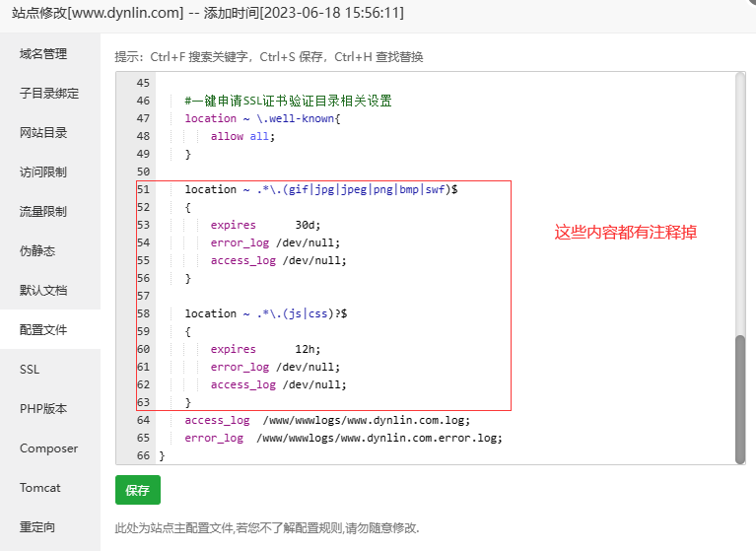
Task: Click 'error_log /dev/null;' on line 54
Action: (275, 242)
